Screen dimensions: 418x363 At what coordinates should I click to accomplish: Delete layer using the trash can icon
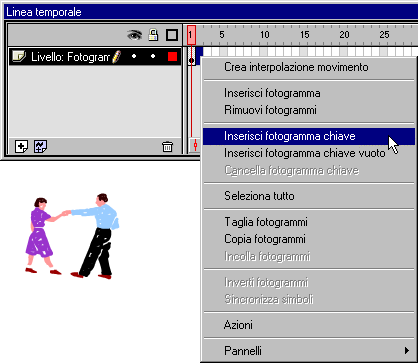pos(167,147)
